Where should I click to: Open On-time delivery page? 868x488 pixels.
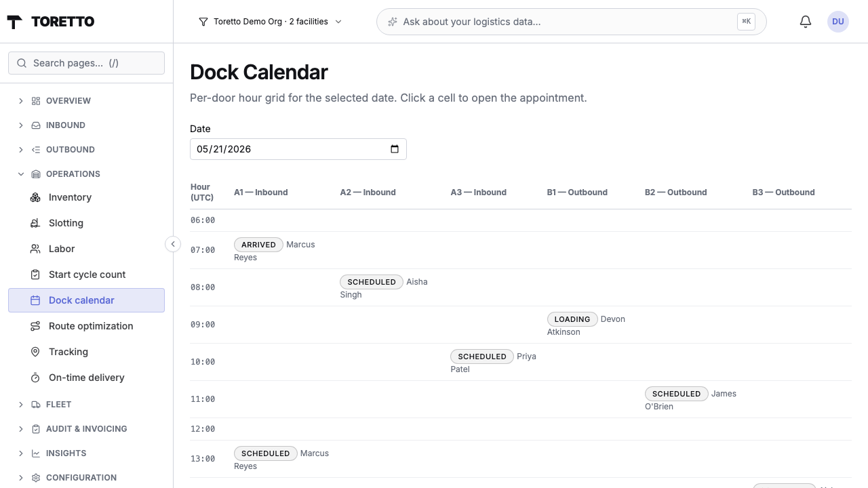pyautogui.click(x=86, y=378)
